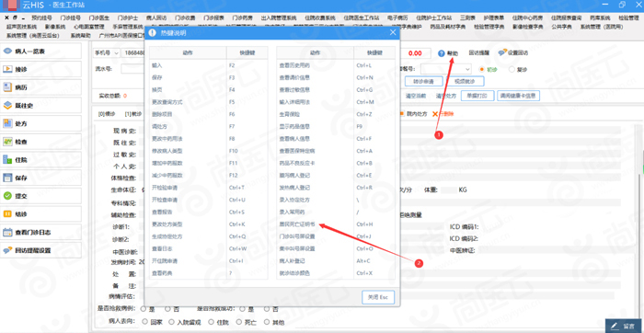Screen dimensions: 644x333
Task: Click the eye icon for 病人一览表
Action: coord(7,51)
